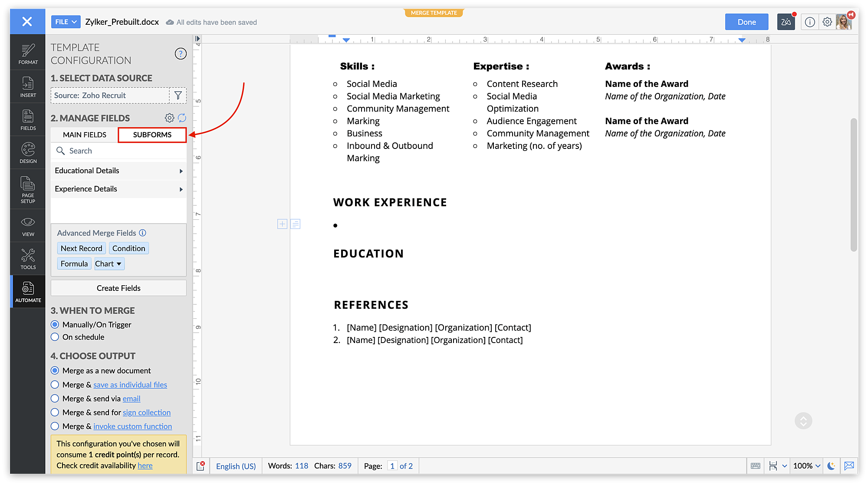Click the paragraph options icon beside bullet
868x485 pixels.
pos(295,224)
